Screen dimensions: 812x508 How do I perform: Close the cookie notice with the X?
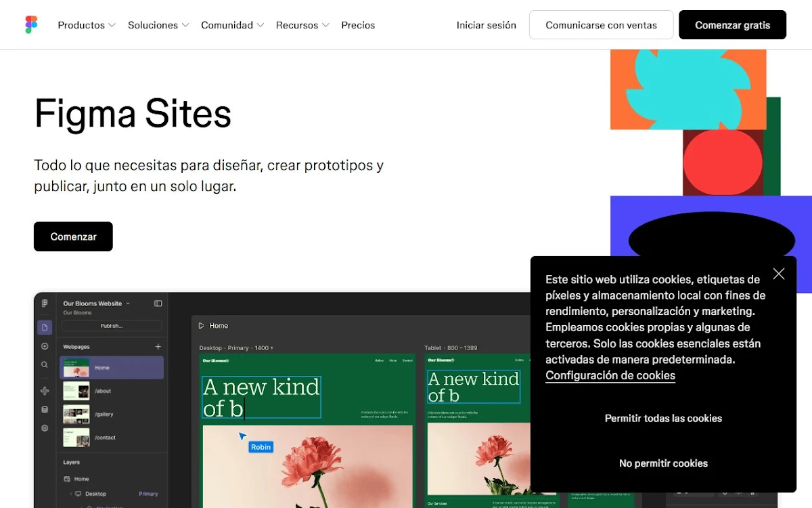pos(779,274)
